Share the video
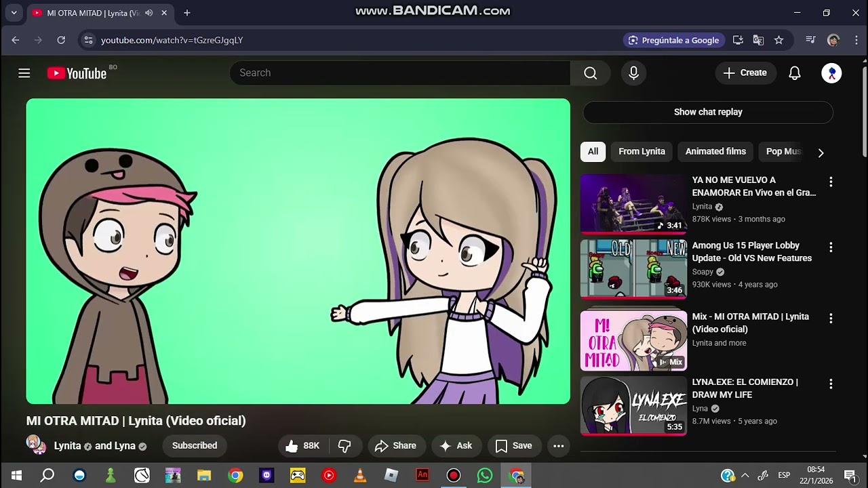This screenshot has width=868, height=488. 395,445
